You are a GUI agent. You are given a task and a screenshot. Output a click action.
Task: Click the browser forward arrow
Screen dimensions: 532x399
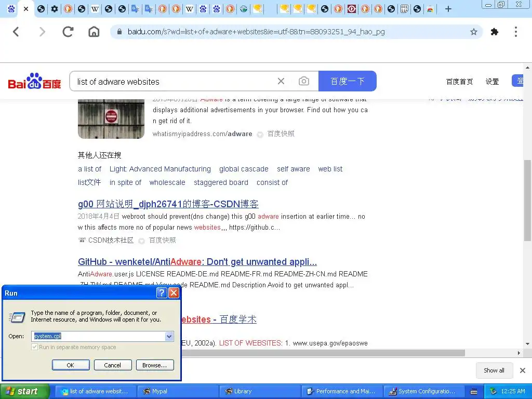(42, 32)
